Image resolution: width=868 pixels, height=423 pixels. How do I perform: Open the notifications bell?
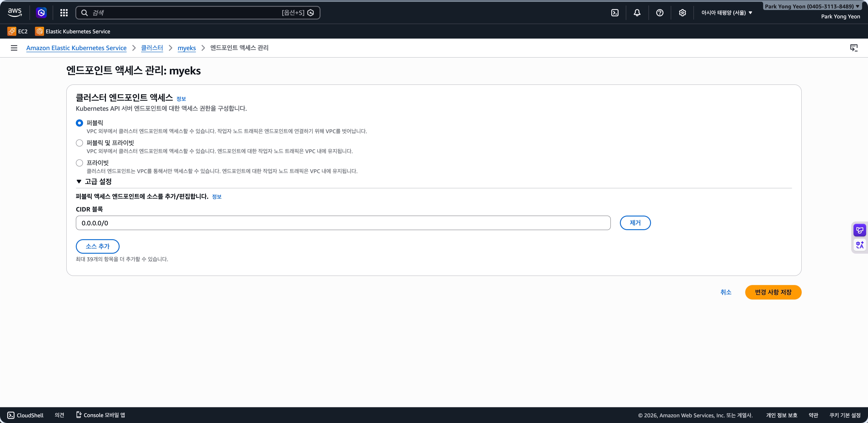pyautogui.click(x=637, y=13)
